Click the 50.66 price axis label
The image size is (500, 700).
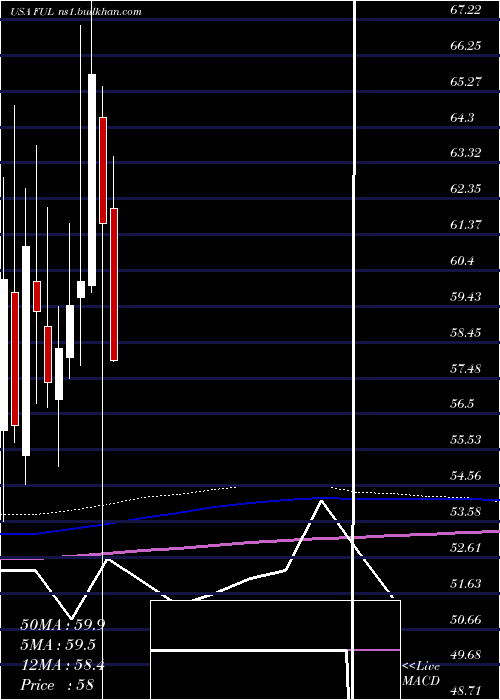point(466,619)
